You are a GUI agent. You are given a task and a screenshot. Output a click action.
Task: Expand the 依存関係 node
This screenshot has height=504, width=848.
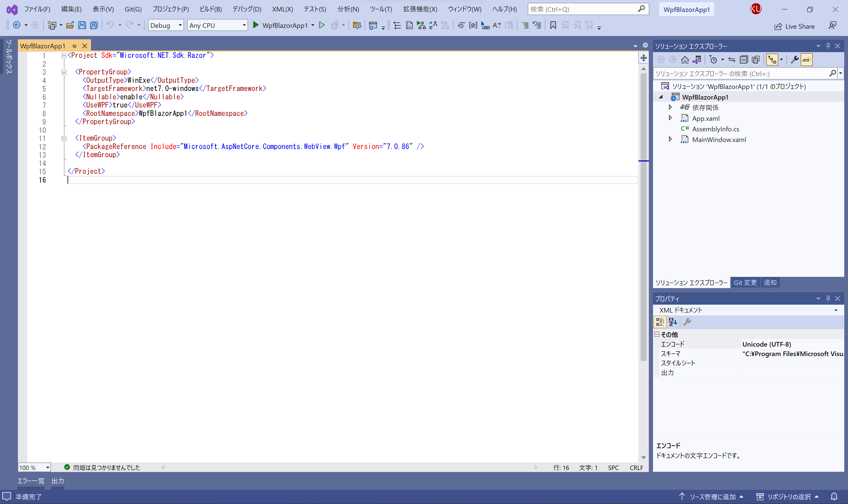(670, 107)
